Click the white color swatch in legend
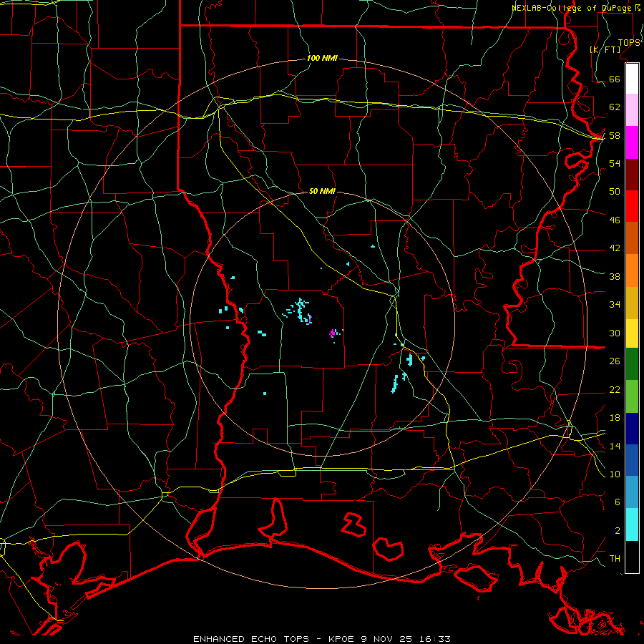The width and height of the screenshot is (644, 644). (632, 79)
